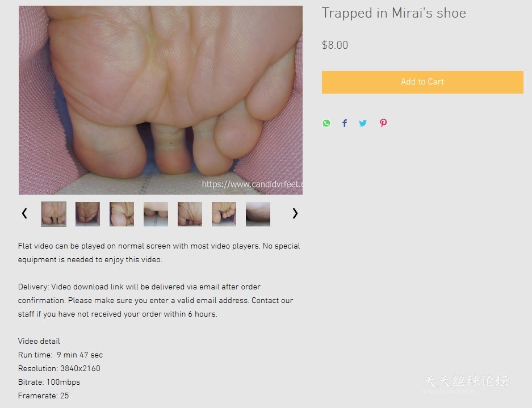The height and width of the screenshot is (408, 532).
Task: Click the Video detail heading text
Action: [x=39, y=341]
